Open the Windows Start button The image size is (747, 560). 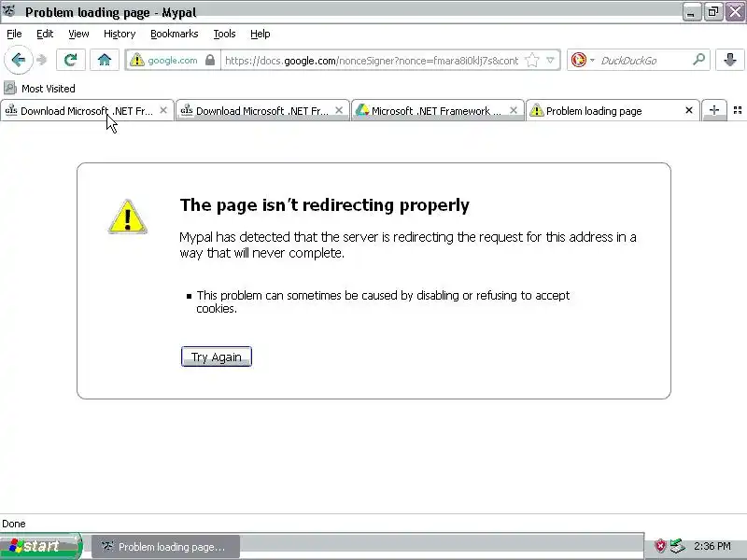[40, 546]
